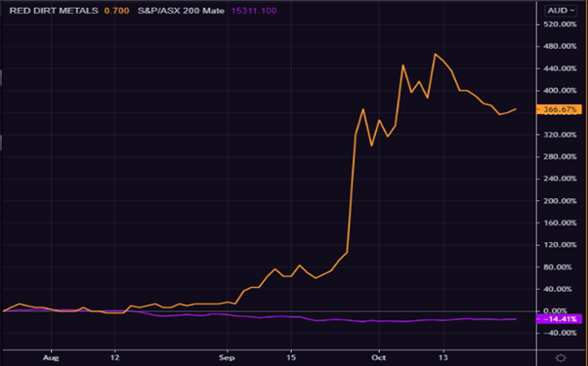Click the 240.00% axis label

click(x=559, y=179)
